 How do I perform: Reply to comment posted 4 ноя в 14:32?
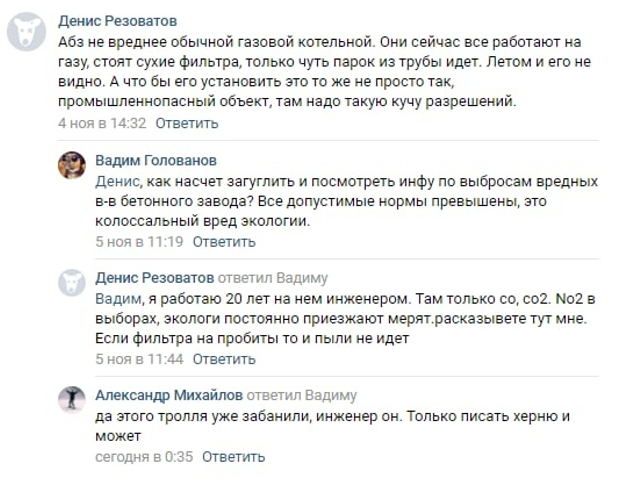[x=187, y=123]
